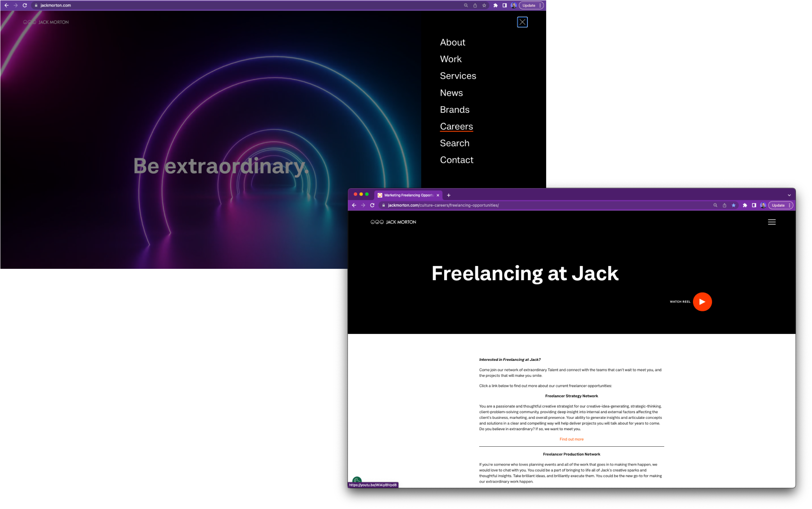
Task: Close the navigation overlay with the X
Action: click(x=523, y=22)
